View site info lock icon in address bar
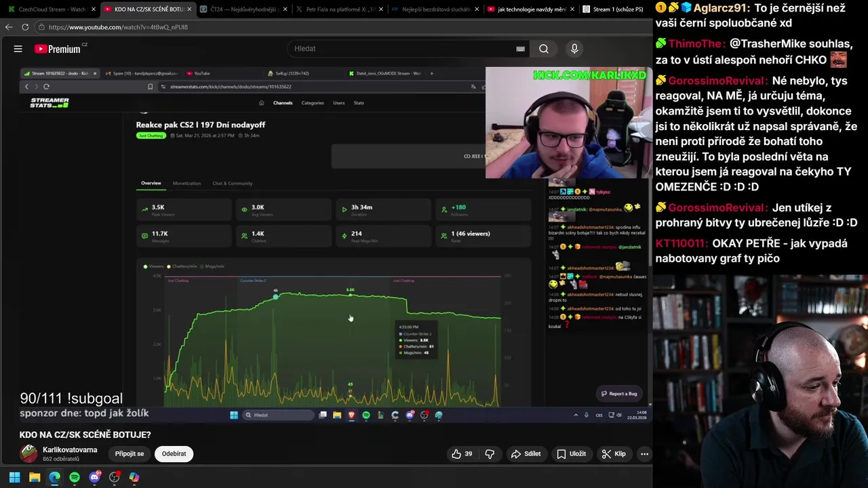 pyautogui.click(x=41, y=27)
